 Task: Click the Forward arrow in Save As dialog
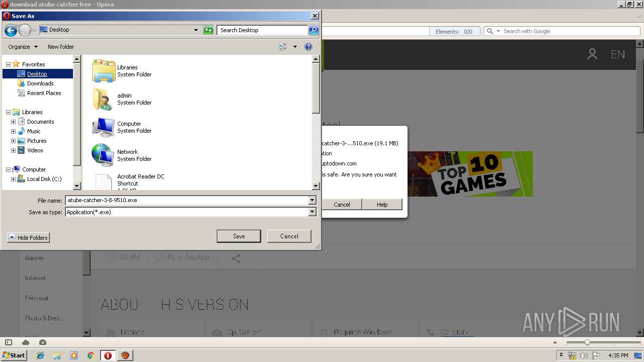pyautogui.click(x=25, y=30)
